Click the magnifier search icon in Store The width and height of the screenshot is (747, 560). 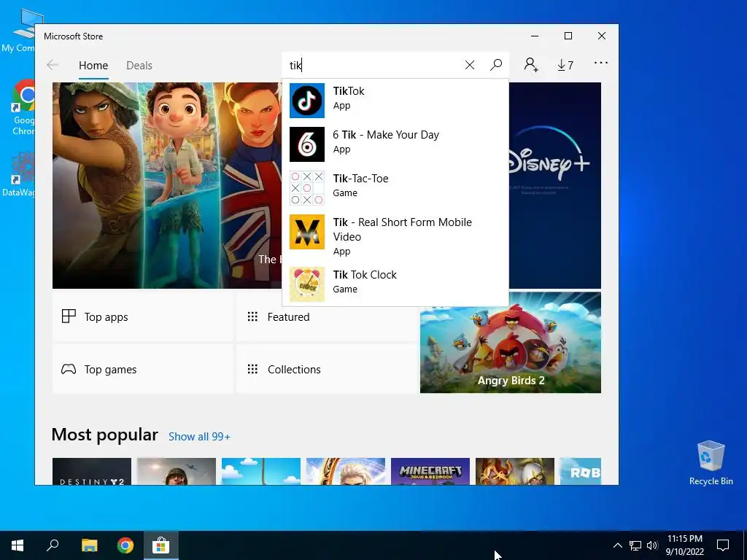496,65
